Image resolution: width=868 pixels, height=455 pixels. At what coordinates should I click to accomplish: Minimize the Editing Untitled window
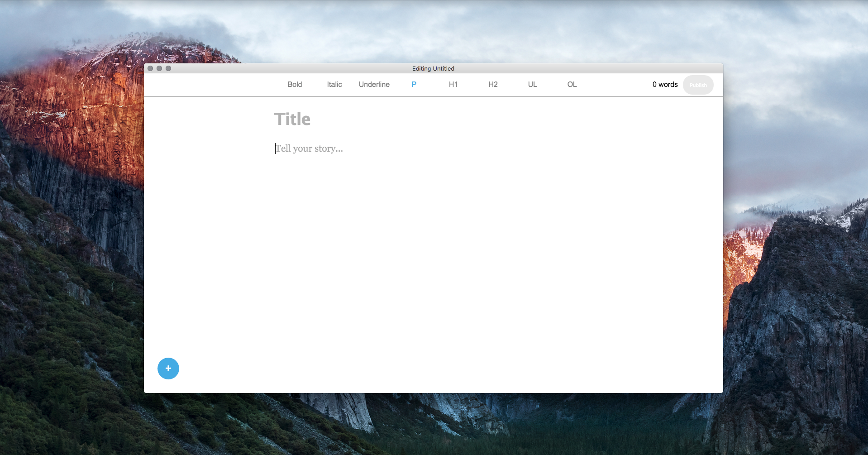159,68
